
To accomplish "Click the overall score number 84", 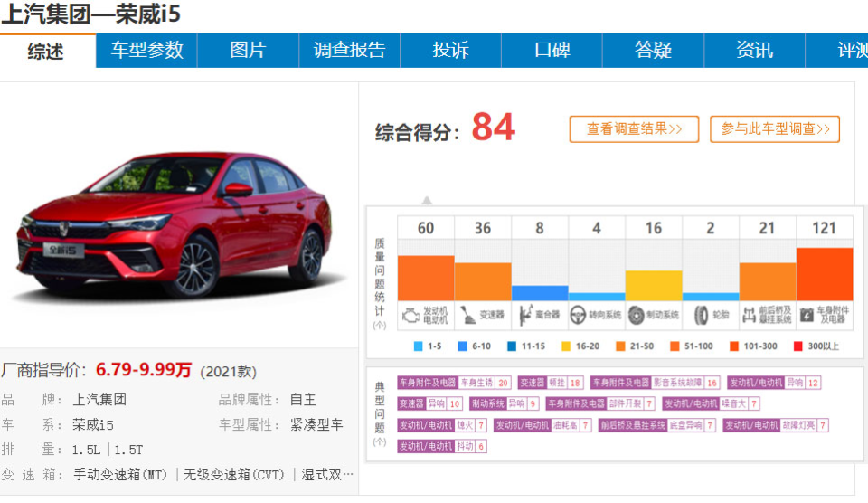I will tap(494, 128).
